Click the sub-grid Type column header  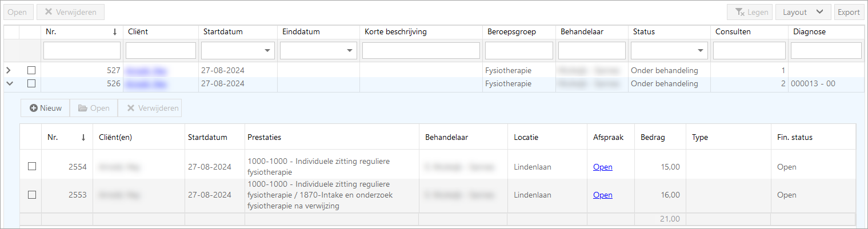pos(729,137)
